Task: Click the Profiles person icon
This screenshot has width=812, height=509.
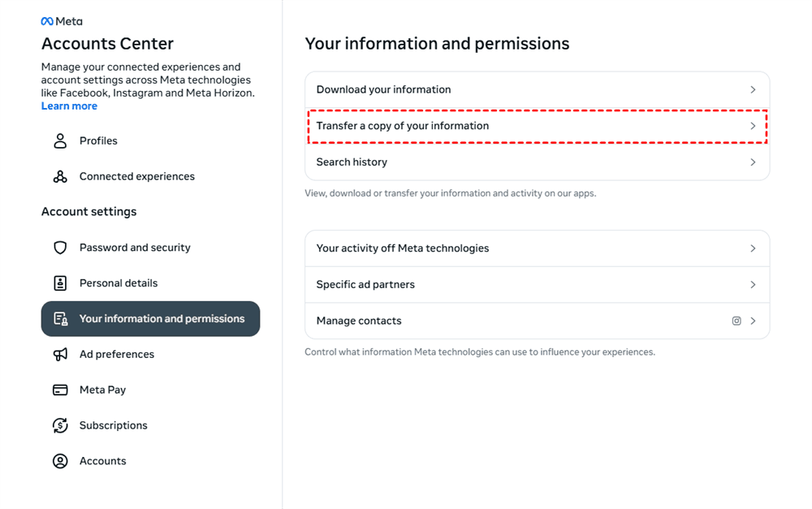Action: tap(60, 141)
